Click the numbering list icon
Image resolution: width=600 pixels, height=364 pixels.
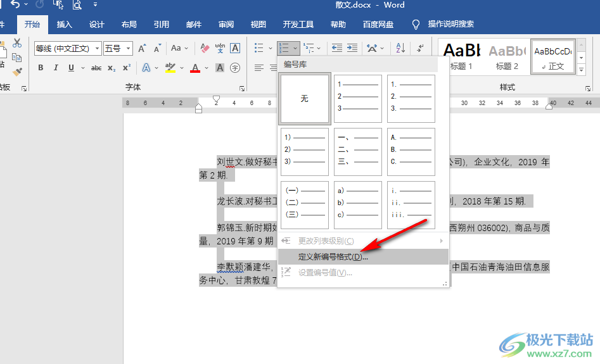point(284,48)
